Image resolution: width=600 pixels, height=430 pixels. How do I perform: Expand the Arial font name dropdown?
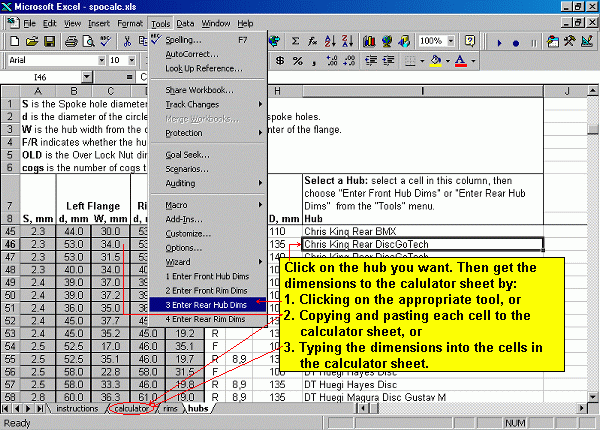click(x=101, y=60)
